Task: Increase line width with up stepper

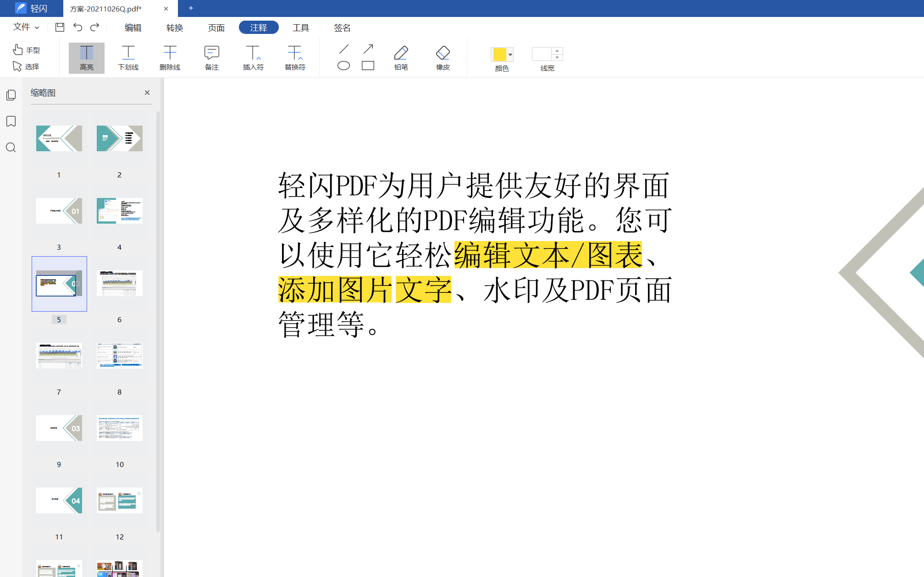Action: point(557,50)
